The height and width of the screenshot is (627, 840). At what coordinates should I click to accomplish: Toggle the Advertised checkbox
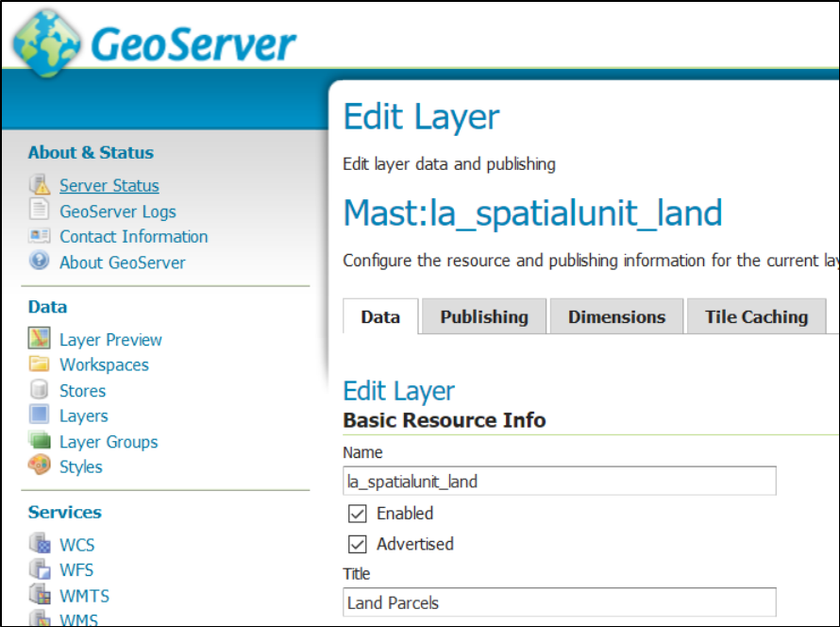357,544
